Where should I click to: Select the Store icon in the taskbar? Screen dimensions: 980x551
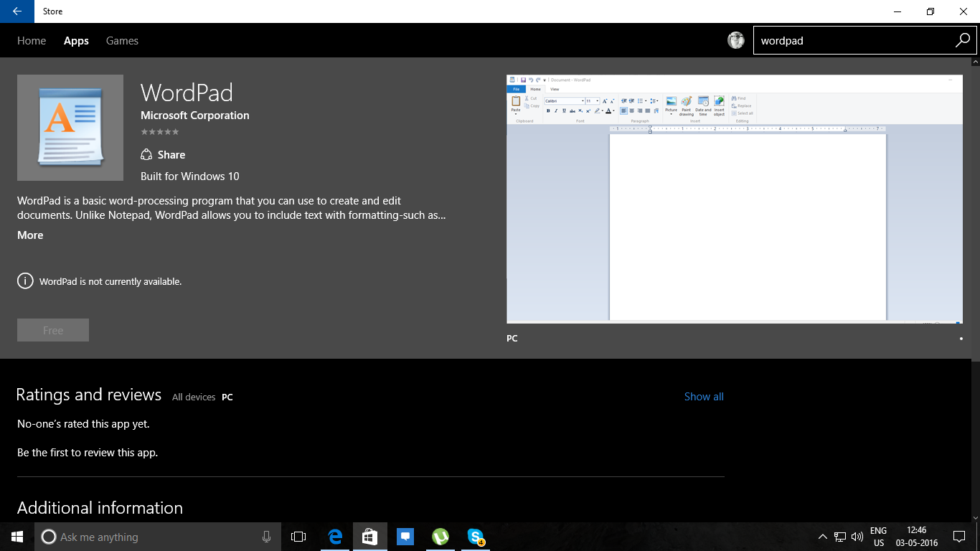click(370, 537)
